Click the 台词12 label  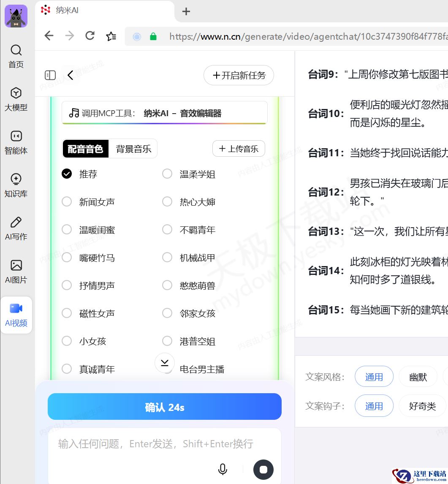click(x=326, y=192)
